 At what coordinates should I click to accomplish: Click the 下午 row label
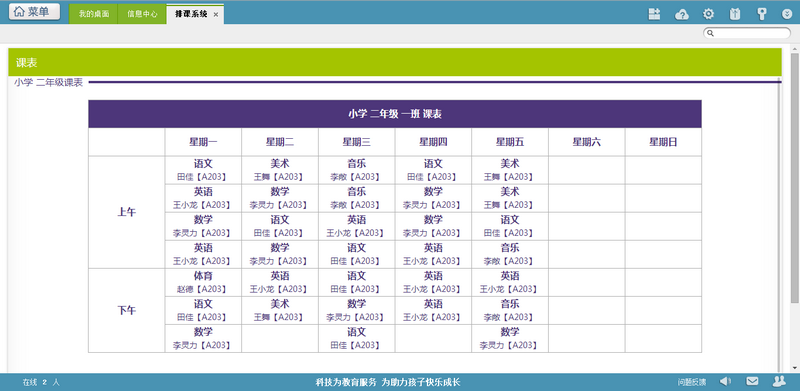click(127, 310)
